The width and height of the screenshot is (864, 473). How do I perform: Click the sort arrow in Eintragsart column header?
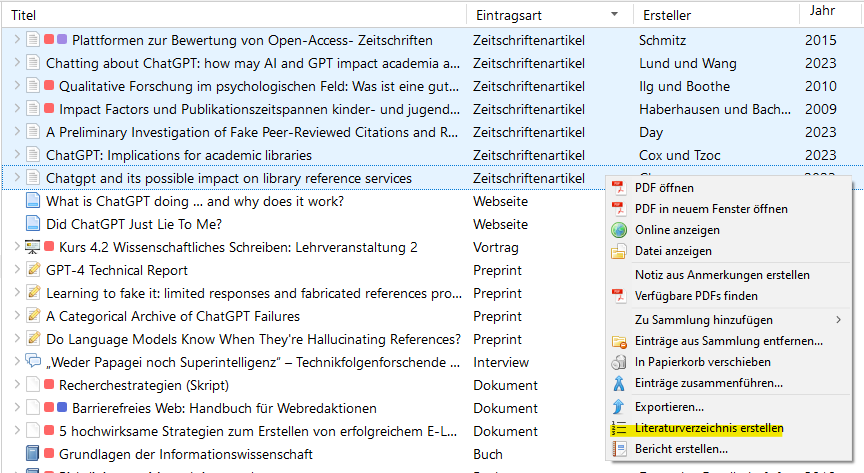click(x=614, y=15)
